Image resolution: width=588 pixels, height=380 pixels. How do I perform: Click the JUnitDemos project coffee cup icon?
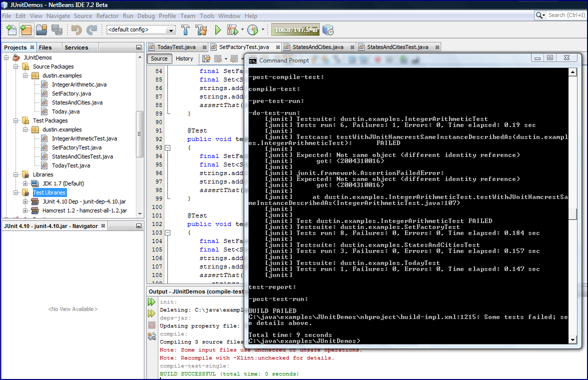point(16,57)
